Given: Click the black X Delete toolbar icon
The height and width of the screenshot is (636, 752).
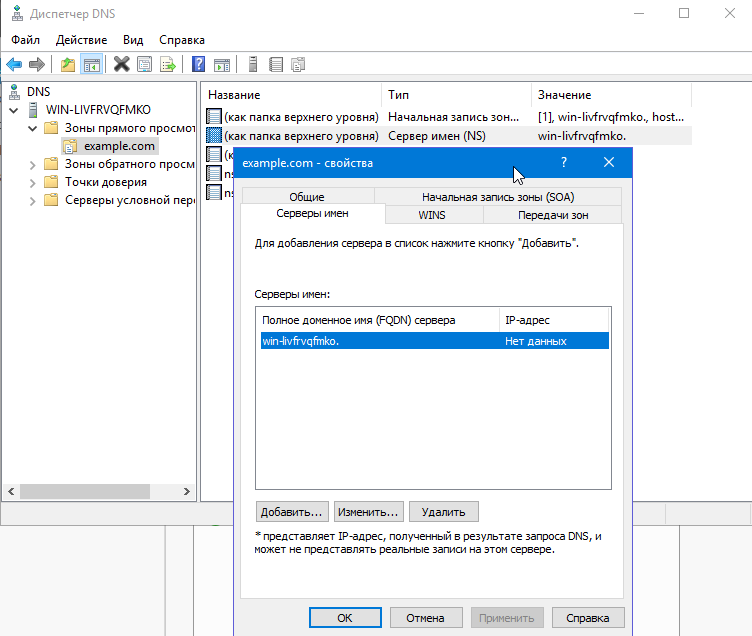Looking at the screenshot, I should pyautogui.click(x=121, y=64).
